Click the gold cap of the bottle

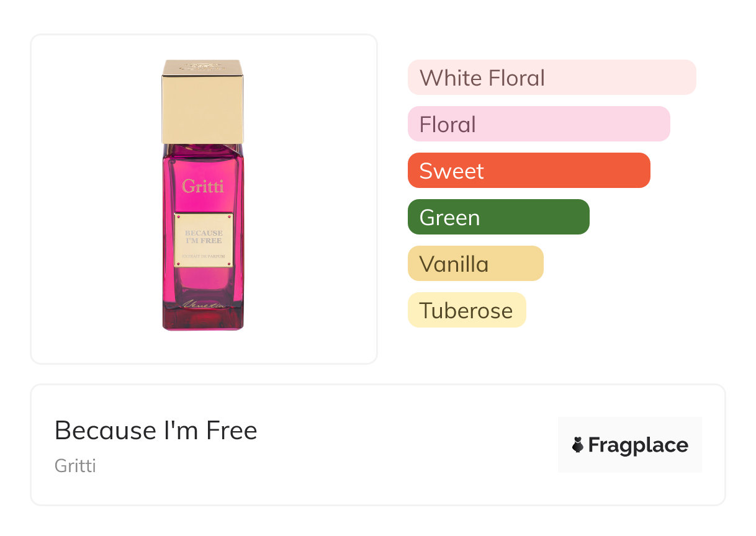click(202, 105)
